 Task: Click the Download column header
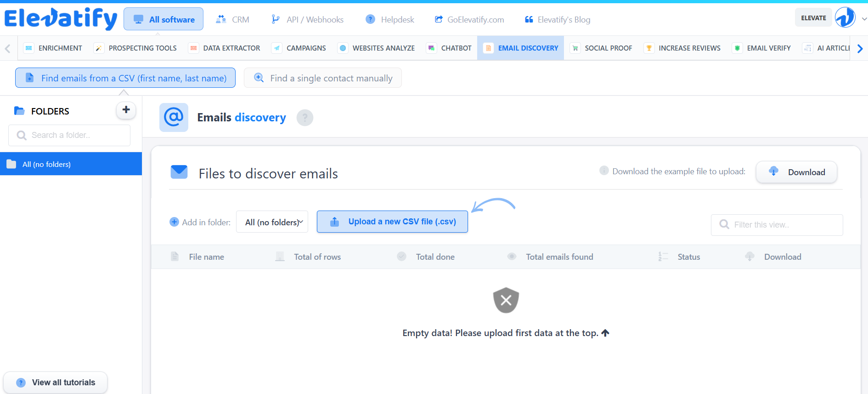pyautogui.click(x=783, y=257)
